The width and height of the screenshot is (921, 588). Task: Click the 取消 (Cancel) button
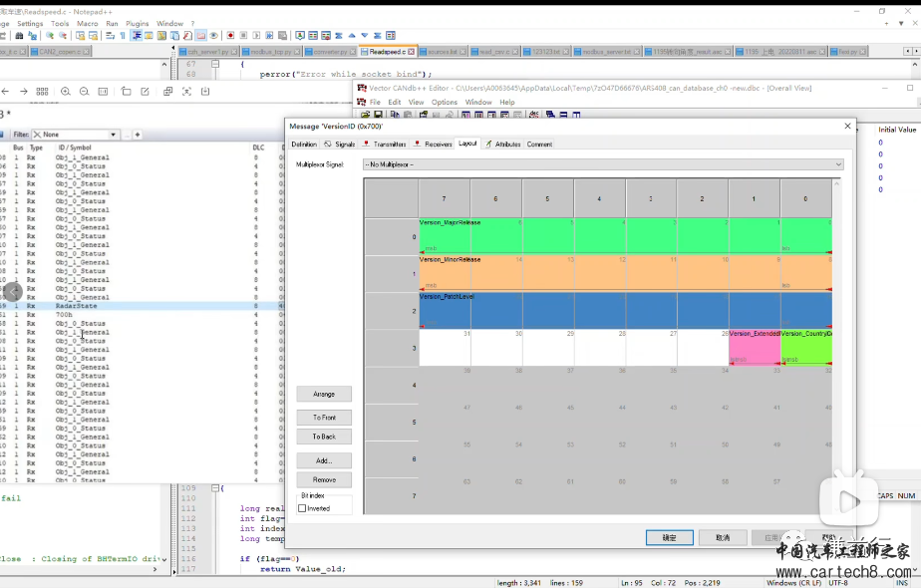(x=723, y=537)
